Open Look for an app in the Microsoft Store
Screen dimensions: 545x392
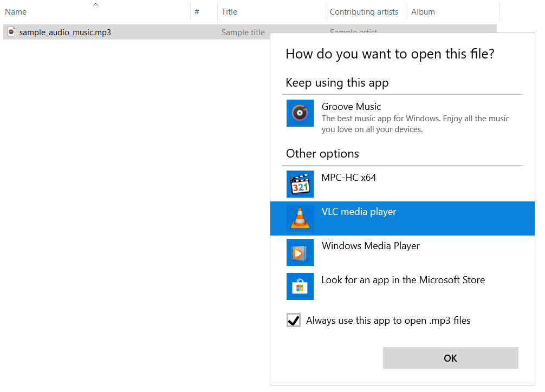(403, 286)
